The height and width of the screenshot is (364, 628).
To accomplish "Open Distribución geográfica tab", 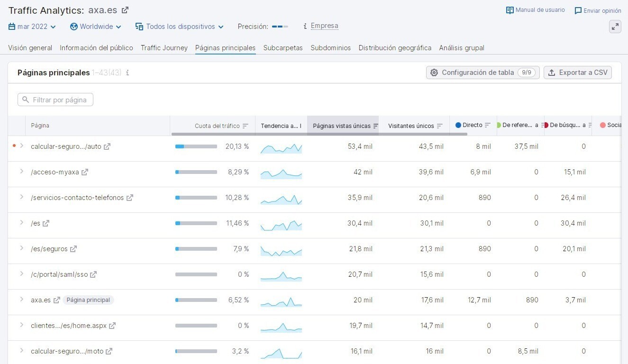I will coord(395,48).
